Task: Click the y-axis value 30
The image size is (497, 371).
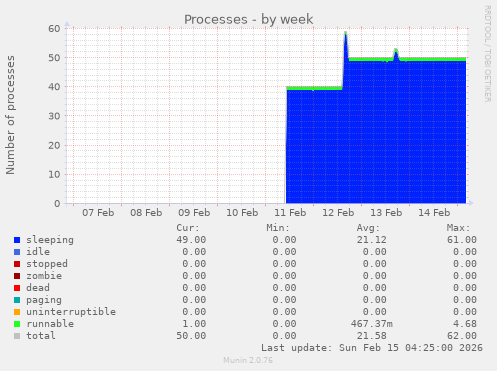Action: pyautogui.click(x=54, y=116)
